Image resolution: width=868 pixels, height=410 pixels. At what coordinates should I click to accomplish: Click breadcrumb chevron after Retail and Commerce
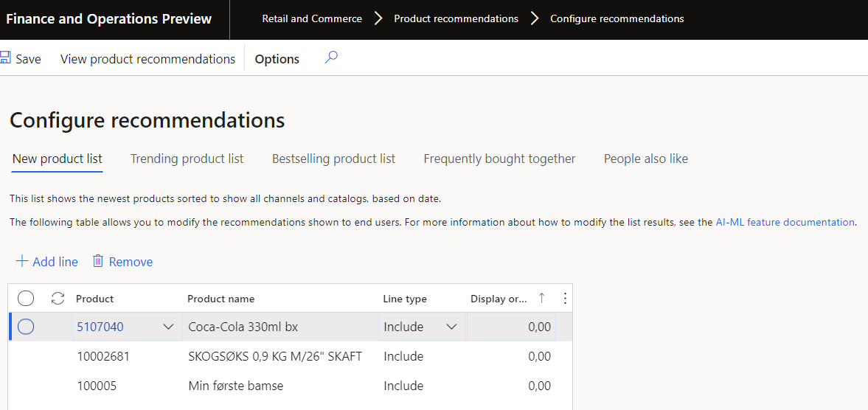pyautogui.click(x=378, y=19)
